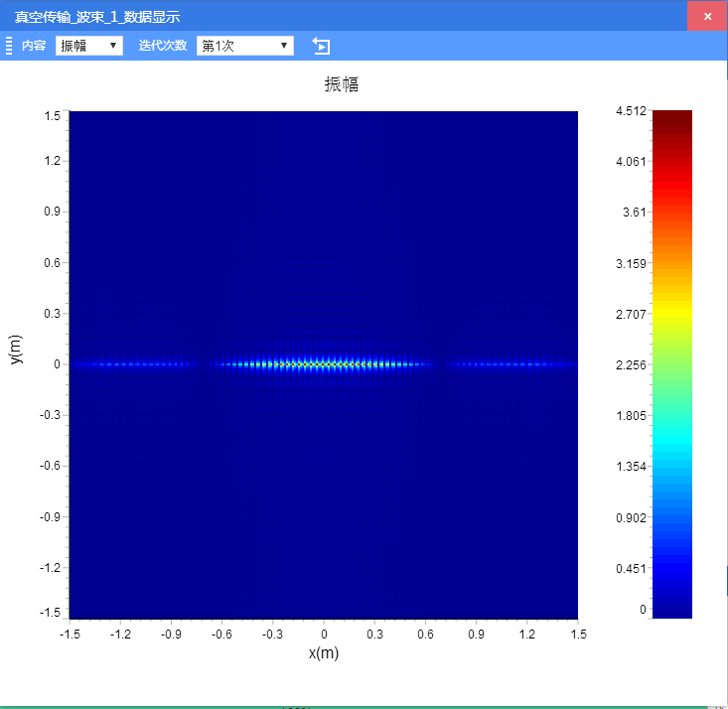The height and width of the screenshot is (709, 728).
Task: Click the 振幅 chart title
Action: pos(342,85)
